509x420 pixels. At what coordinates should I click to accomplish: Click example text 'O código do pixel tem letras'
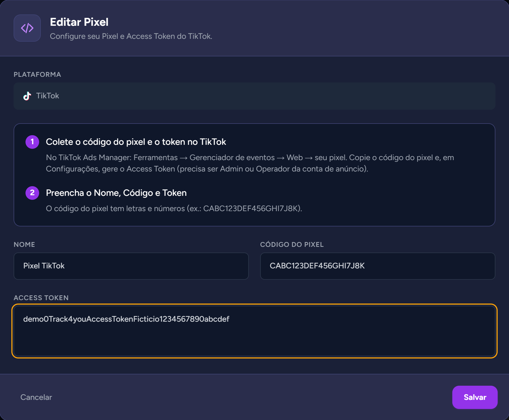174,209
